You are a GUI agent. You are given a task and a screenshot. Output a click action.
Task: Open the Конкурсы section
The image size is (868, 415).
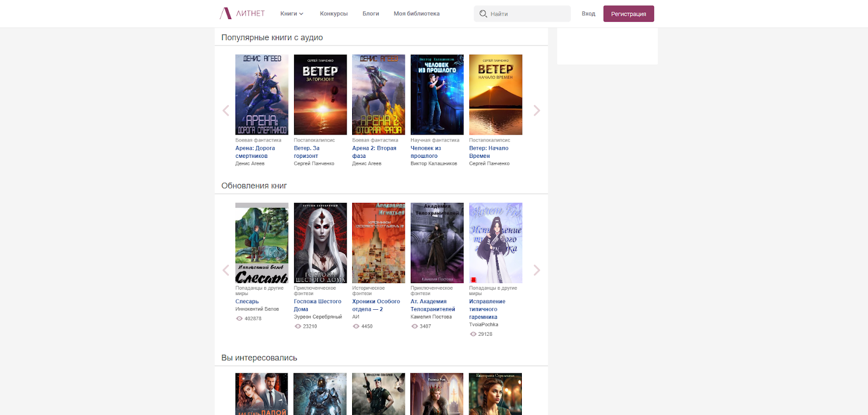(x=334, y=14)
